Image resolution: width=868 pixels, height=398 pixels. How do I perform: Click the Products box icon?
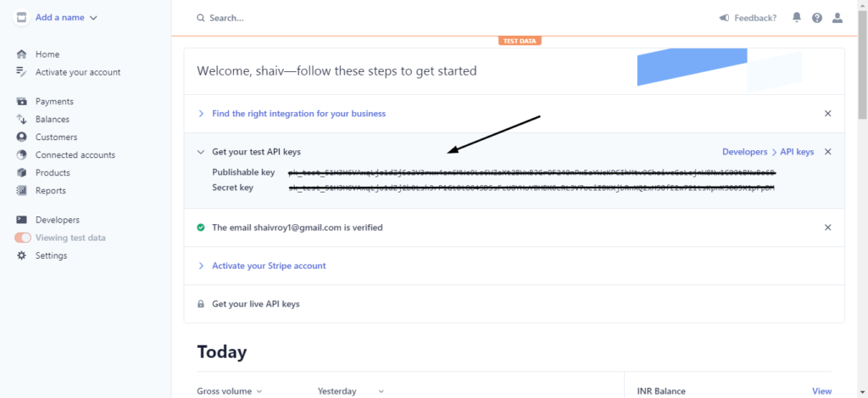click(21, 172)
